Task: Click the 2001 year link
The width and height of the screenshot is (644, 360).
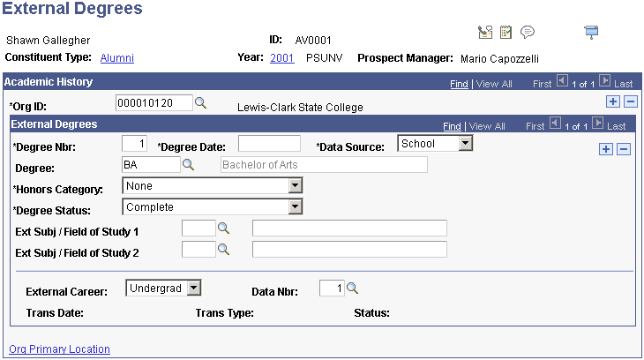Action: [x=281, y=58]
